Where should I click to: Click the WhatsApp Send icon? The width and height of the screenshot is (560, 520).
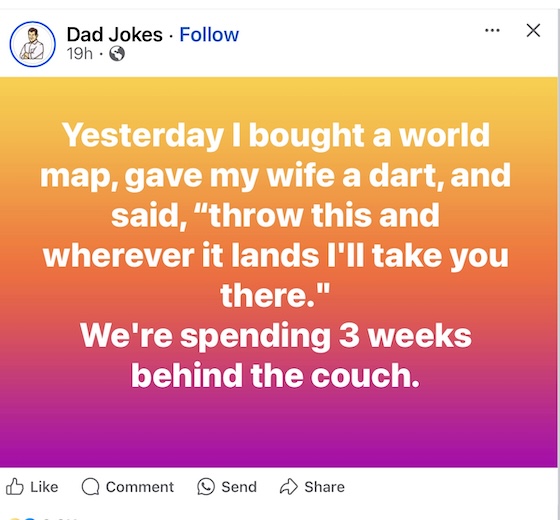206,486
